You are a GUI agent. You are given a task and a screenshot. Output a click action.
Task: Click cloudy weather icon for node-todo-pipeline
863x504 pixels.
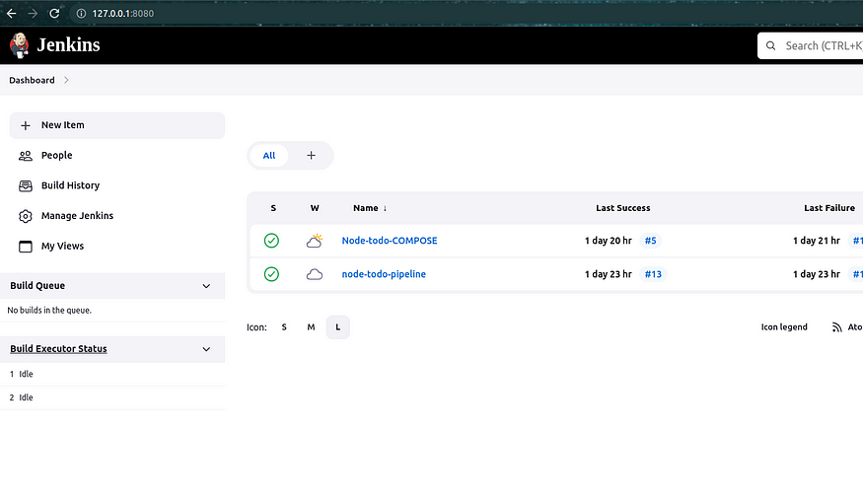[315, 274]
